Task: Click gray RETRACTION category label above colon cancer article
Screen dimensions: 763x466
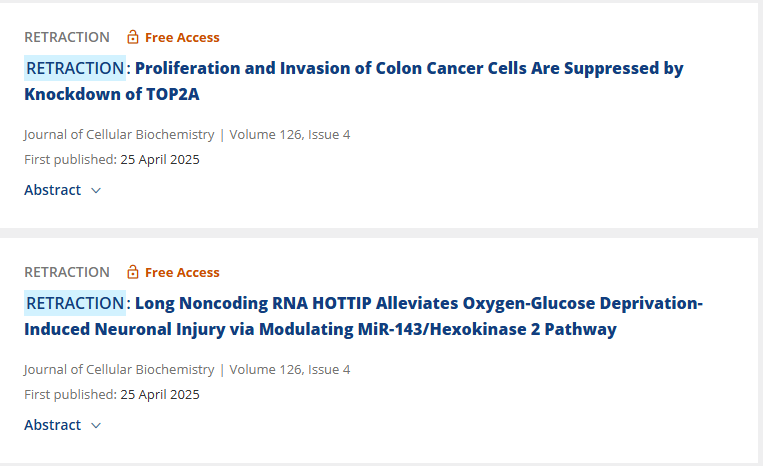Action: coord(67,37)
